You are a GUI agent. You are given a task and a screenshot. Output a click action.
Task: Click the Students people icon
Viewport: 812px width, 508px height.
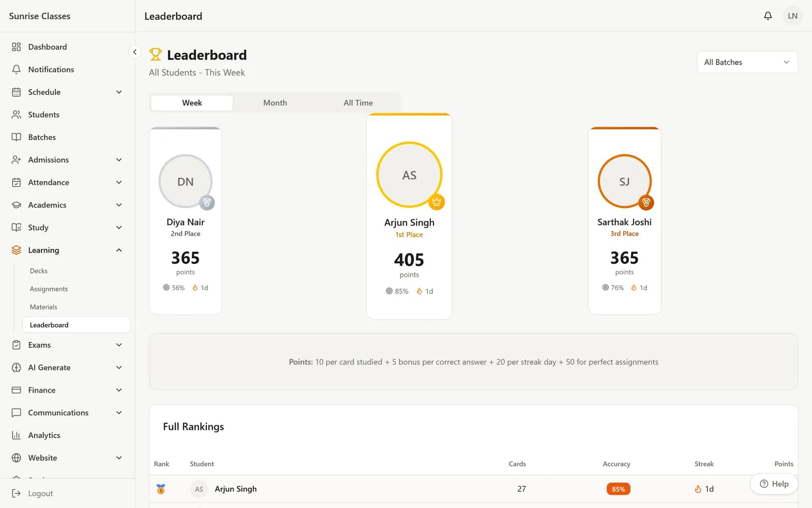click(16, 114)
